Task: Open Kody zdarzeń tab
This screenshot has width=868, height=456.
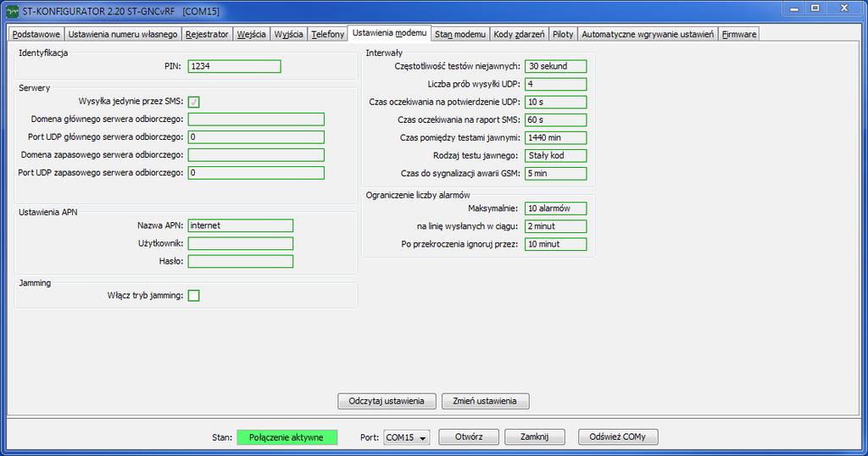Action: point(520,34)
